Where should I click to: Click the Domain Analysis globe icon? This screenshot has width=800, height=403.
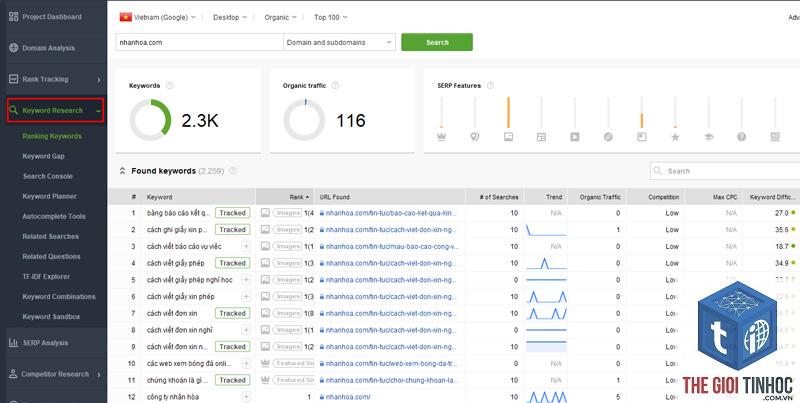pyautogui.click(x=14, y=48)
